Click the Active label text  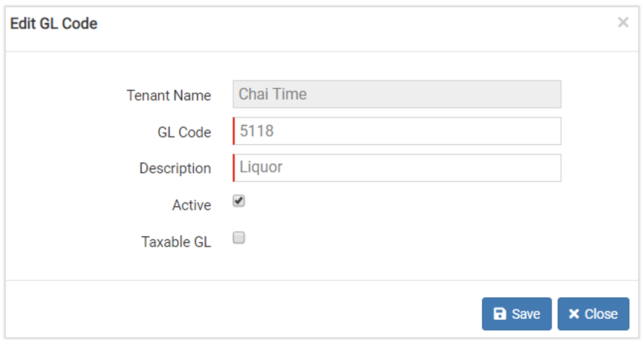191,205
